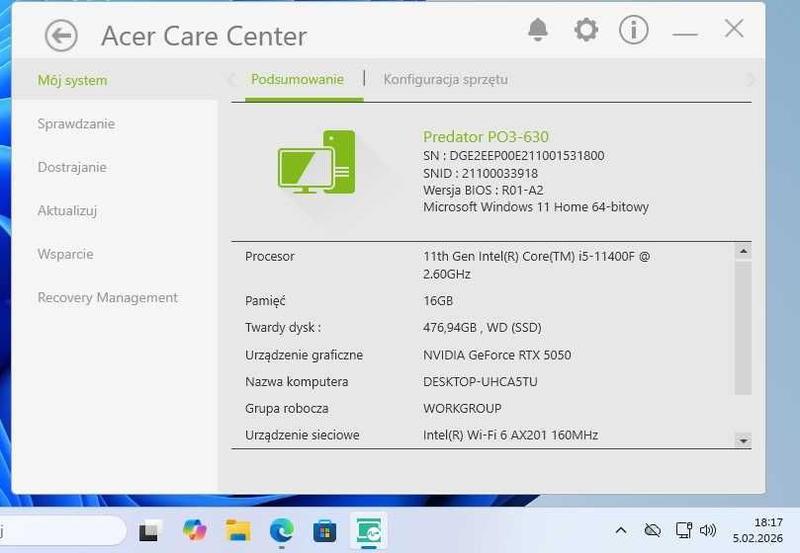The image size is (800, 553).
Task: Show hidden tray icons chevron
Action: tap(621, 531)
